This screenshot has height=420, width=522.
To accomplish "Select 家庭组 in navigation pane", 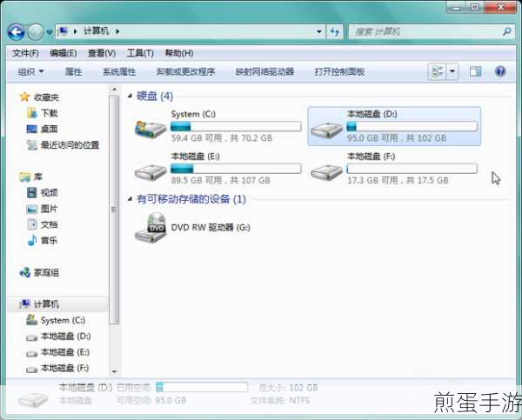I will pyautogui.click(x=39, y=272).
